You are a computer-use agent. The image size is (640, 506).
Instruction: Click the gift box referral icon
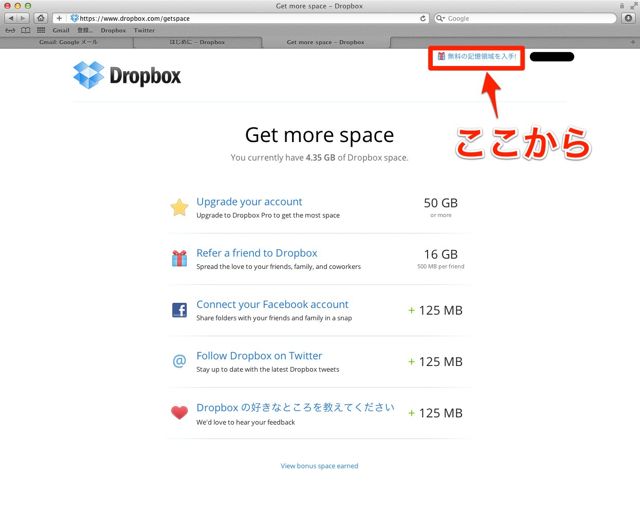(179, 258)
